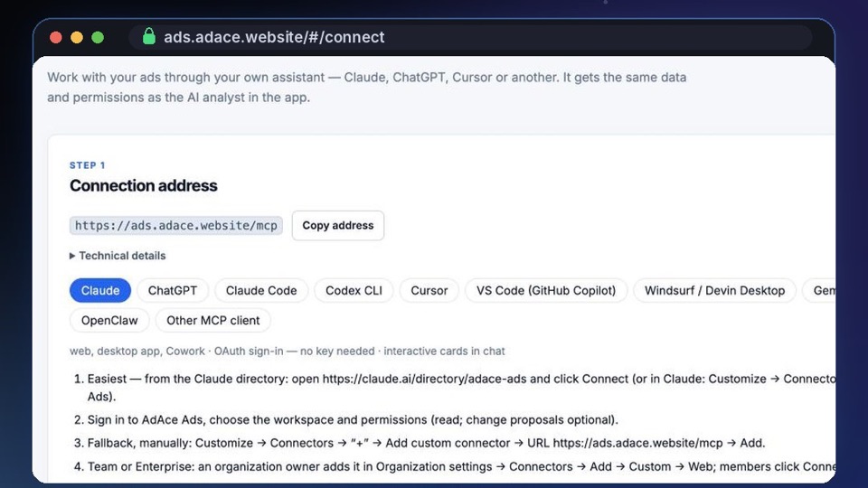Click the red close window button
The width and height of the screenshot is (868, 488).
pyautogui.click(x=55, y=37)
